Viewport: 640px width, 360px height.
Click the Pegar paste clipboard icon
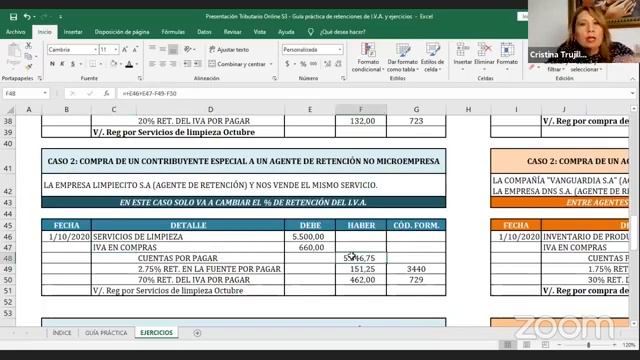coord(14,54)
